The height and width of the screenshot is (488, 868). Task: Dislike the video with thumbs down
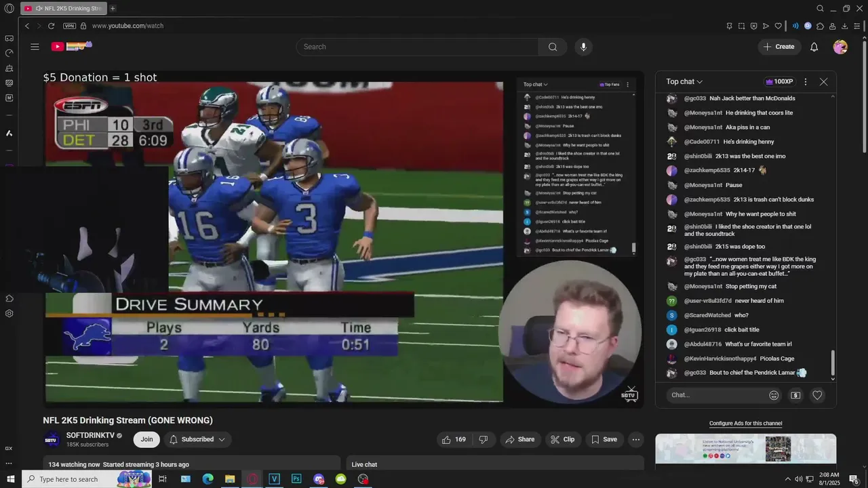[x=484, y=439]
